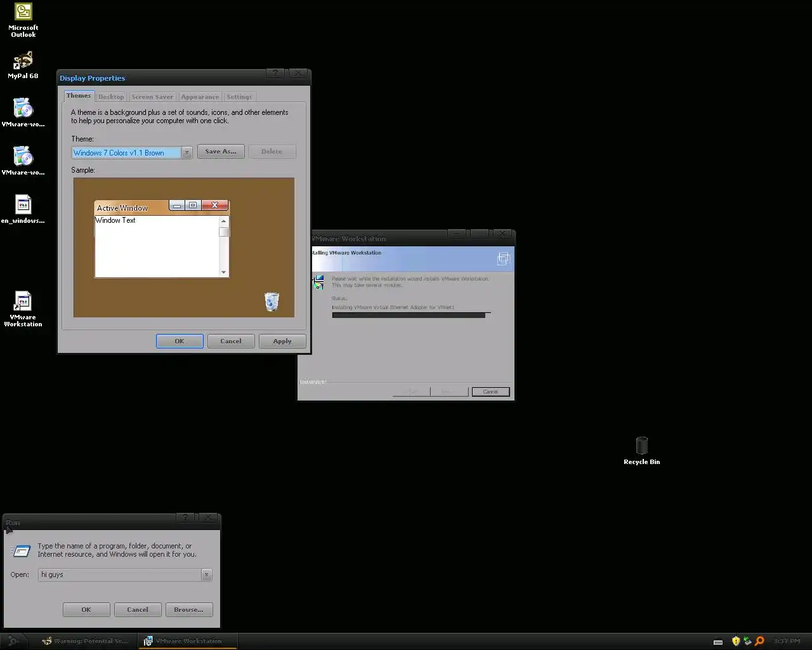Select the VMware Workstation desktop shortcut
The height and width of the screenshot is (650, 812).
(x=23, y=309)
